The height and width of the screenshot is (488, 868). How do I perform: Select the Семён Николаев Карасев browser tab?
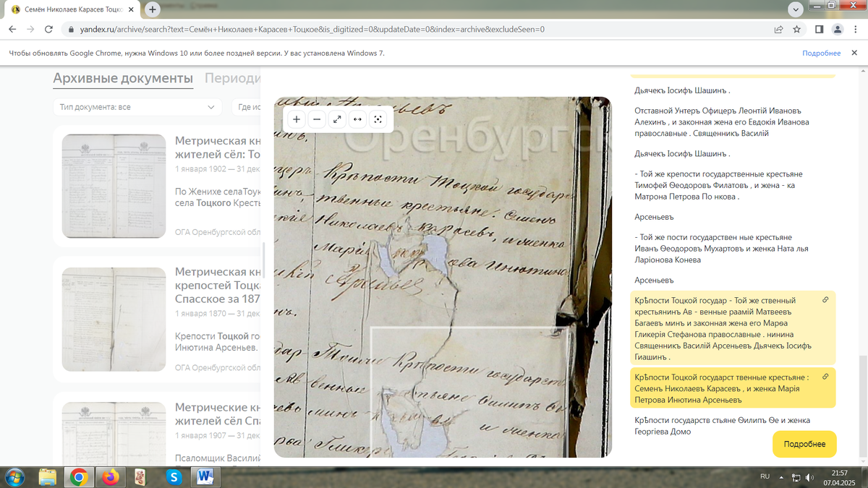point(72,9)
